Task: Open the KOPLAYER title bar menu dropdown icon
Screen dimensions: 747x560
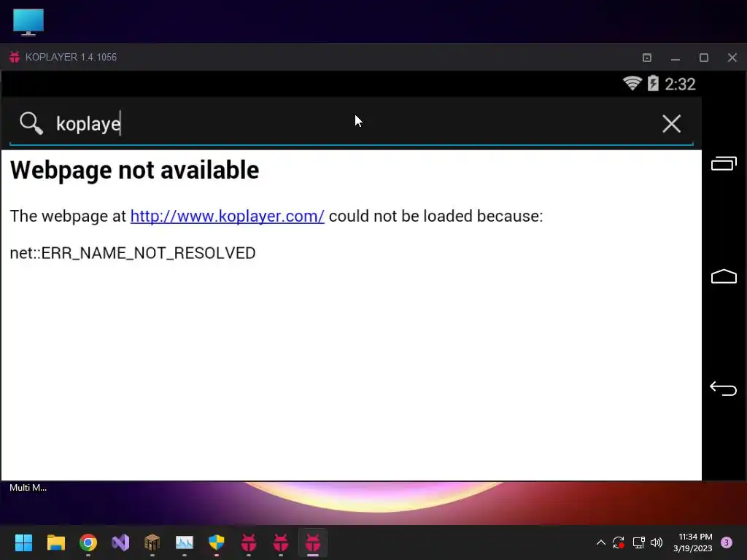Action: 646,58
